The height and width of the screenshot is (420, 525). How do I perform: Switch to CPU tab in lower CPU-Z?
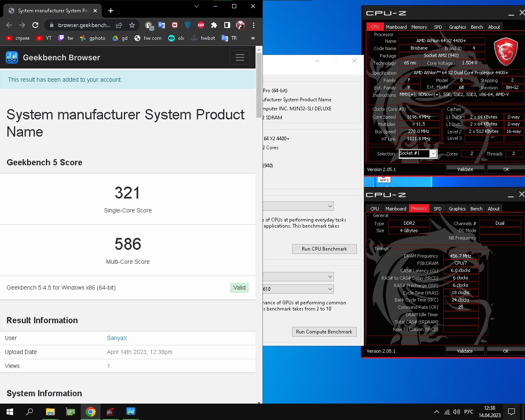coord(374,209)
